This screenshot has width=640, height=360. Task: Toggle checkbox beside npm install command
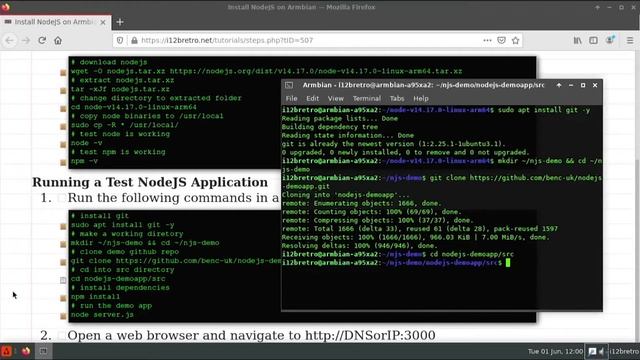[x=63, y=298]
